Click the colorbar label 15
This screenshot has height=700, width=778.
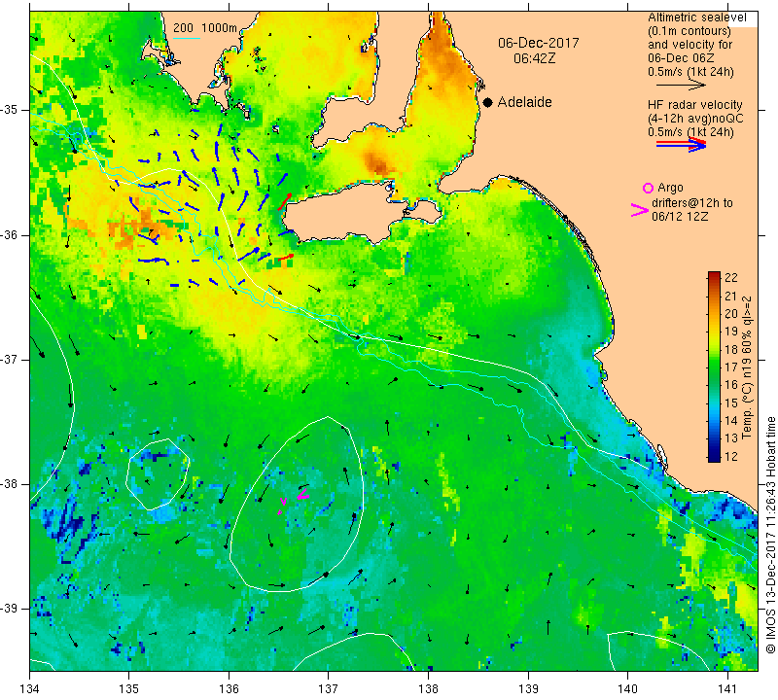pyautogui.click(x=731, y=402)
